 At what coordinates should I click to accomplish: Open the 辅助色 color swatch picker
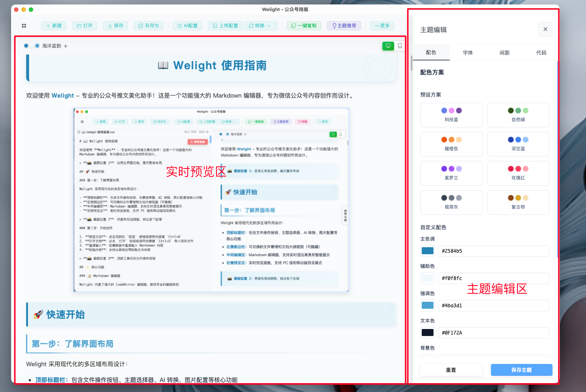pos(428,278)
